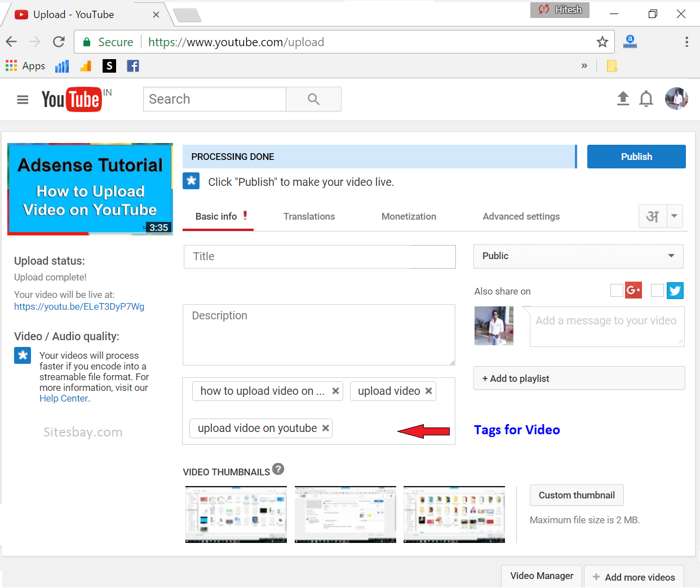
Task: Open help for video thumbnails
Action: (x=278, y=469)
